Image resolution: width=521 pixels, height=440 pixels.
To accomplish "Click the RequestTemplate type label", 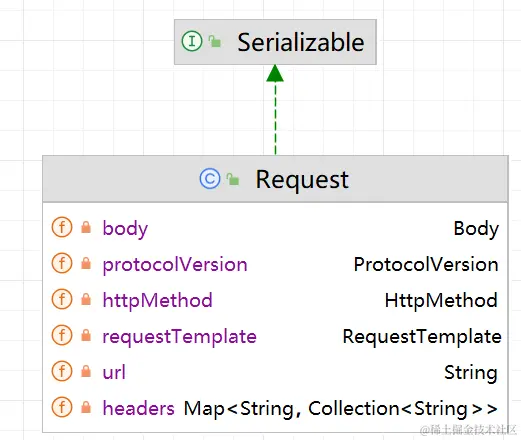I will point(422,336).
